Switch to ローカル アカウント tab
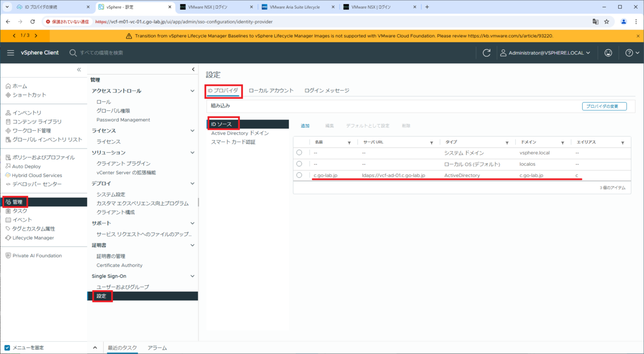Screen dimensions: 644x354 pyautogui.click(x=271, y=91)
